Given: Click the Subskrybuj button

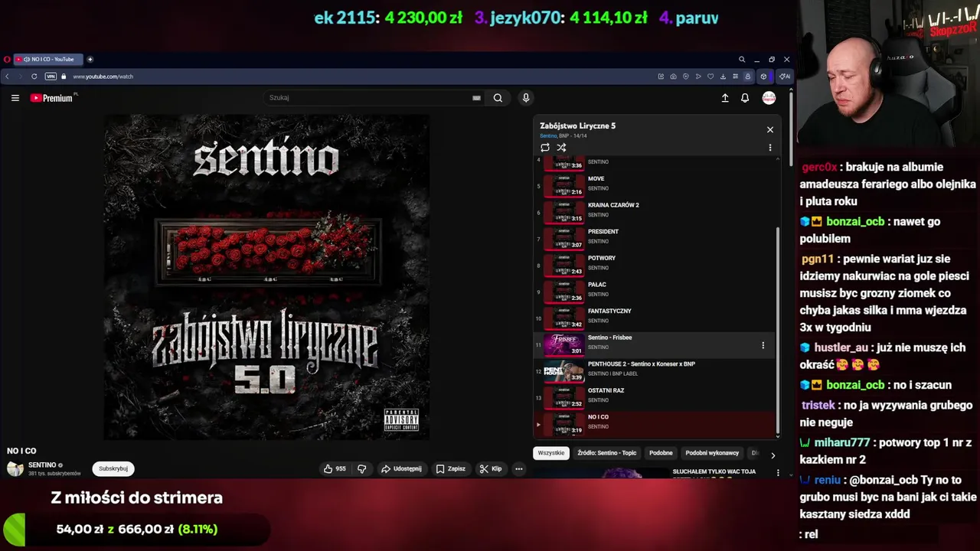Looking at the screenshot, I should 113,468.
